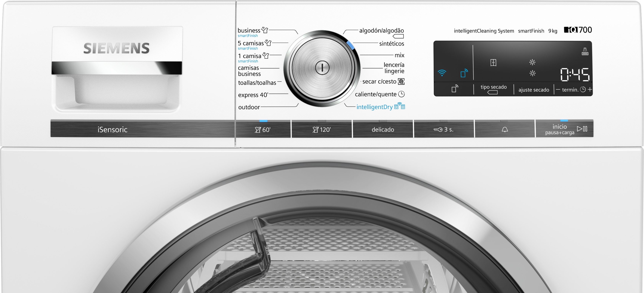Screen dimensions: 644x293
Task: Tap the remote start icon below the Wi-Fi symbol
Action: tap(455, 89)
